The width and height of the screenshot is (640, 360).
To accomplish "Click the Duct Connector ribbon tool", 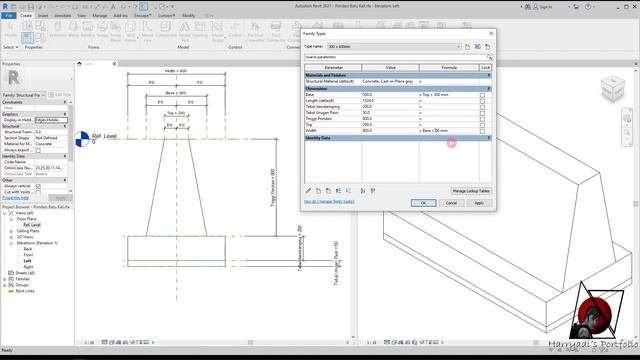I will pos(276,32).
